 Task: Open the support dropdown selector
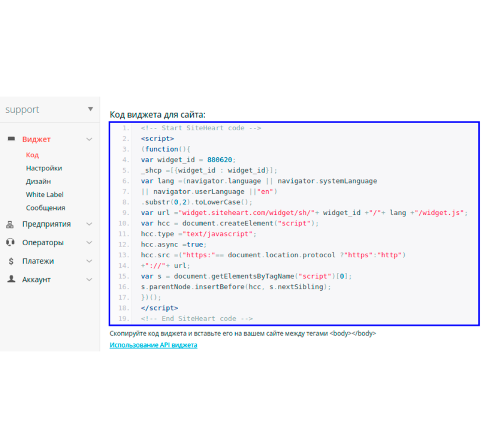(x=50, y=110)
